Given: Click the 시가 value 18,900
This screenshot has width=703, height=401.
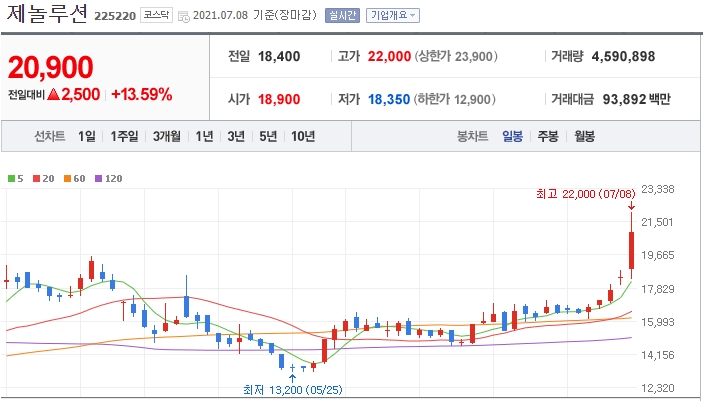Looking at the screenshot, I should click(279, 99).
